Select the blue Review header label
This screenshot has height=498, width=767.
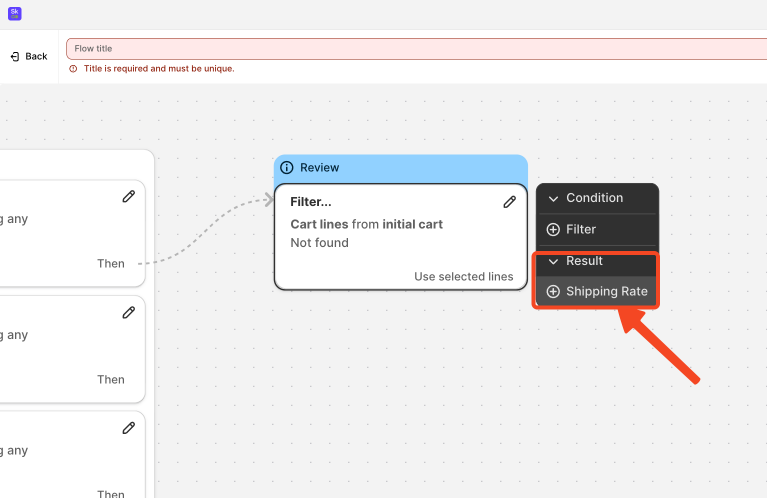[320, 168]
